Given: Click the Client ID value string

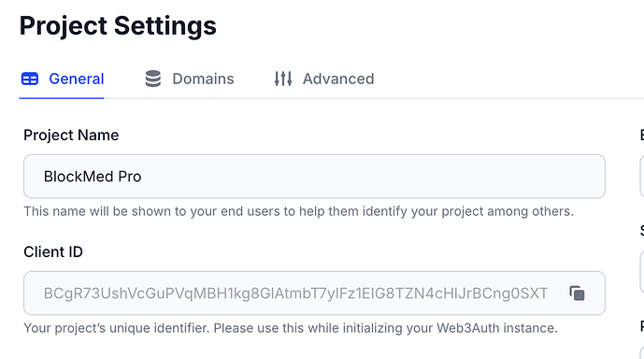Looking at the screenshot, I should [x=295, y=294].
